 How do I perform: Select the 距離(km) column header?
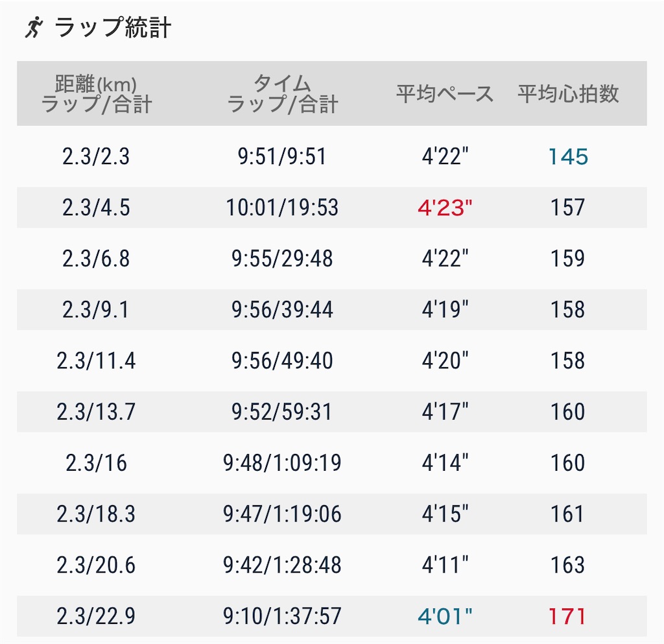point(95,93)
